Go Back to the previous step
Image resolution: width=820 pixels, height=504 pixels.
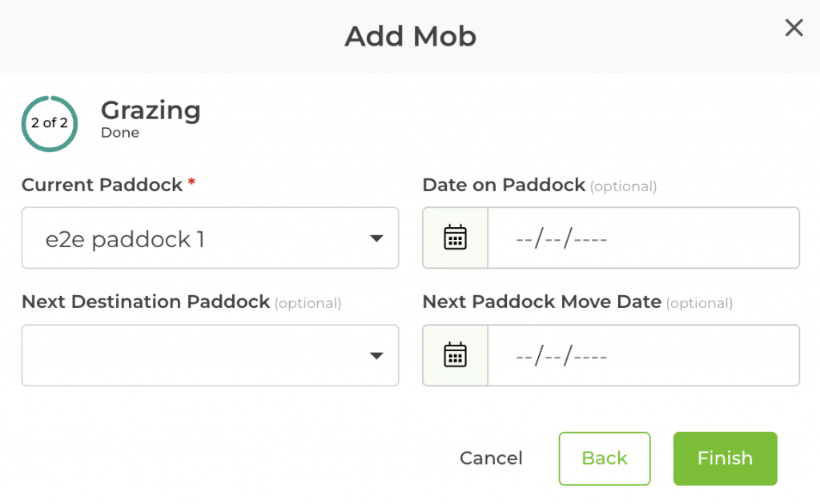(605, 458)
